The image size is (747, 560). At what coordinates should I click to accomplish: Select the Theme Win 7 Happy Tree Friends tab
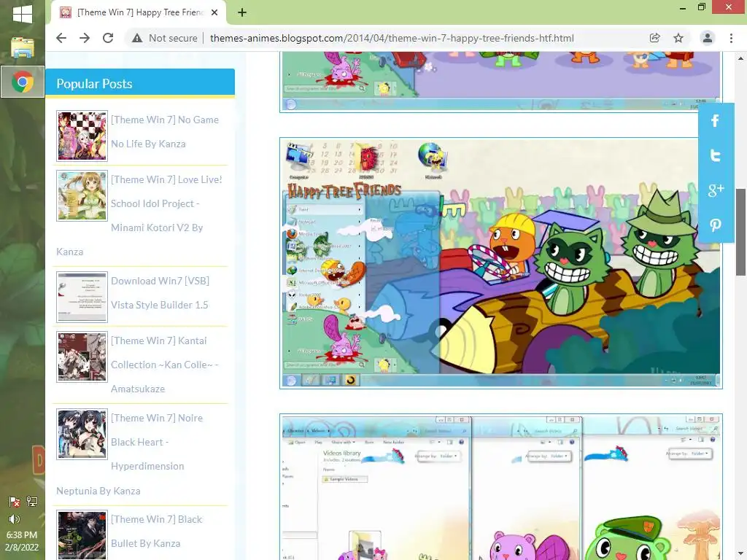click(x=138, y=12)
